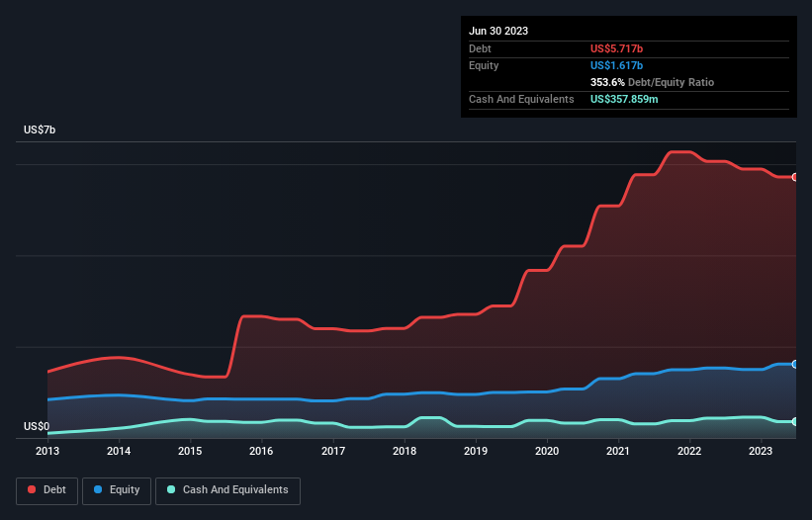Click the 2023 x-axis label

[761, 451]
